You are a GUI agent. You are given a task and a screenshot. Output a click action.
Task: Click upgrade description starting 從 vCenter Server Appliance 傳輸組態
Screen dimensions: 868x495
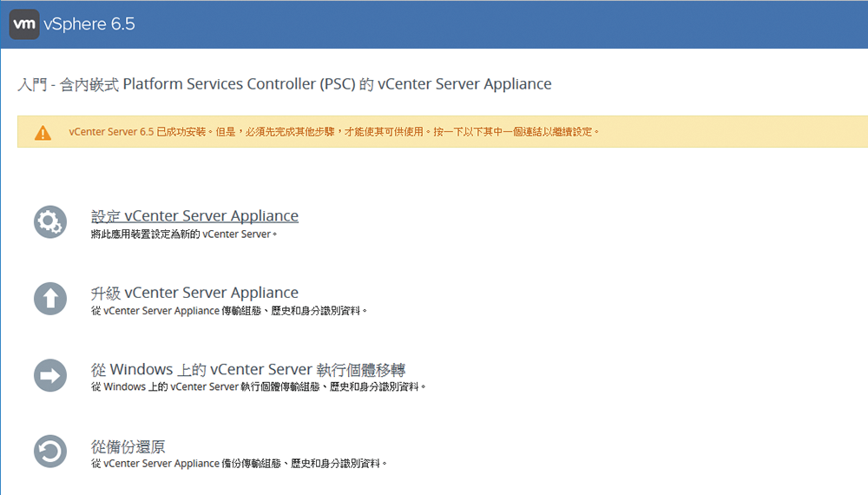coord(229,311)
